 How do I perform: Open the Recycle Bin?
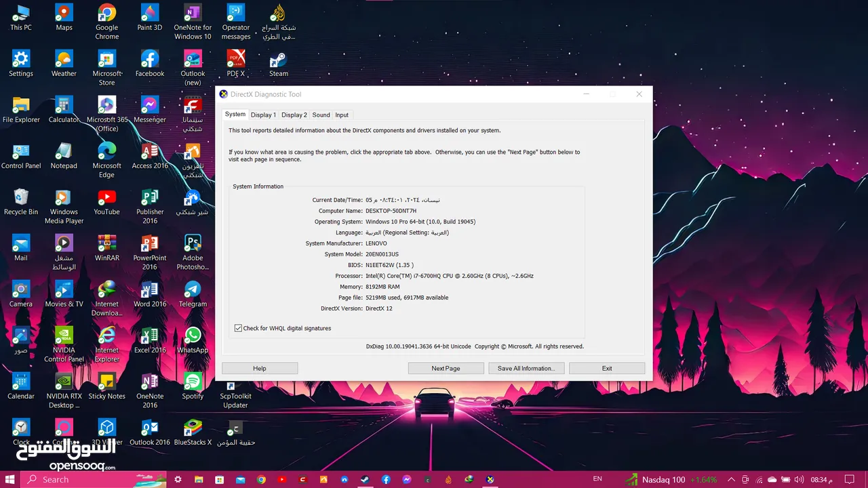(21, 202)
